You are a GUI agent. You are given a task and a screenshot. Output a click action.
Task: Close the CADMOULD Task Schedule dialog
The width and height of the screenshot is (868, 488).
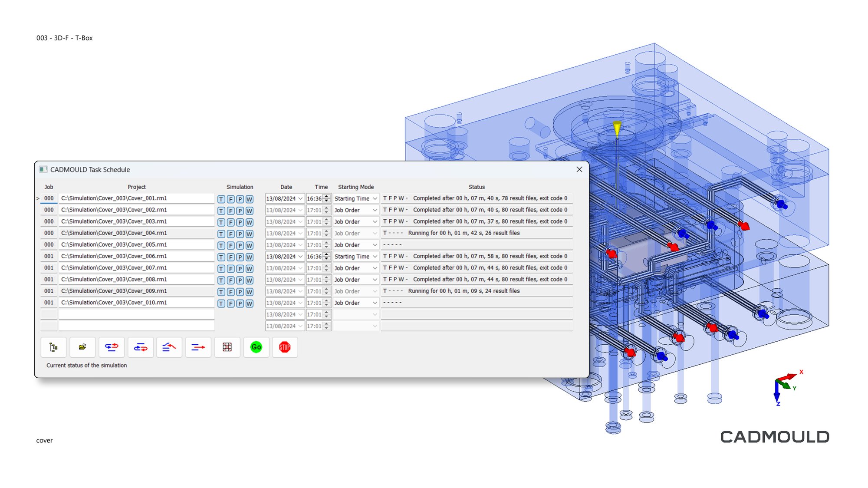tap(579, 170)
